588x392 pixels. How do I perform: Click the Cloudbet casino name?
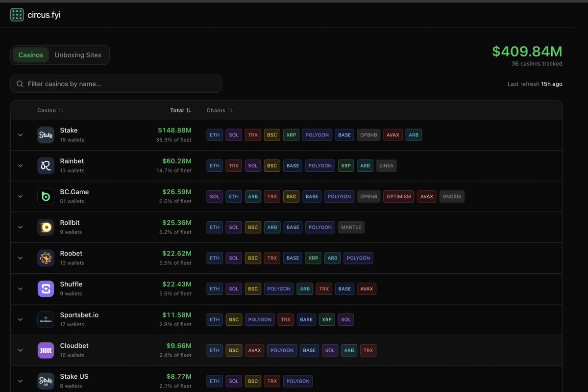pos(74,345)
